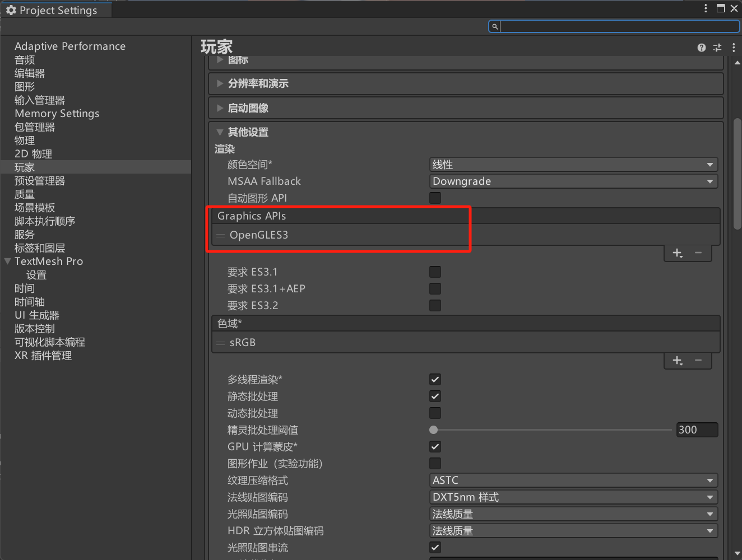
Task: Open the 颜色空间 dropdown showing 线性
Action: coord(573,164)
